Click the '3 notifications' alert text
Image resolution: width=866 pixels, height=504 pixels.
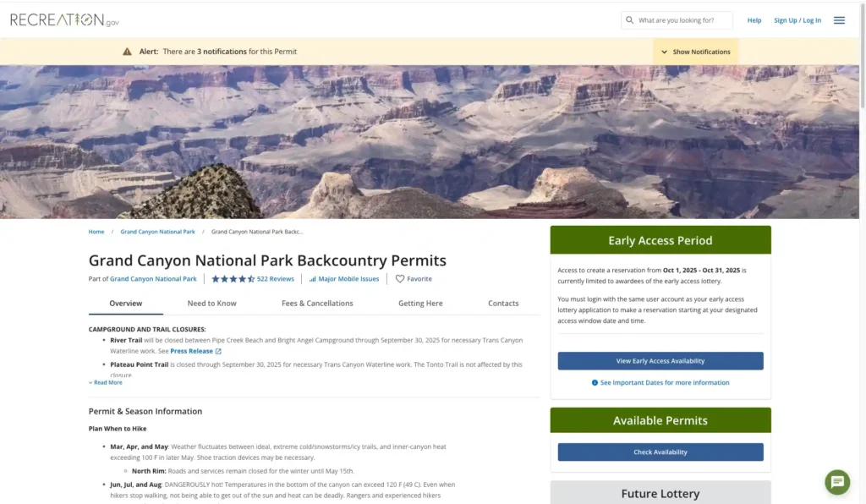pos(222,52)
